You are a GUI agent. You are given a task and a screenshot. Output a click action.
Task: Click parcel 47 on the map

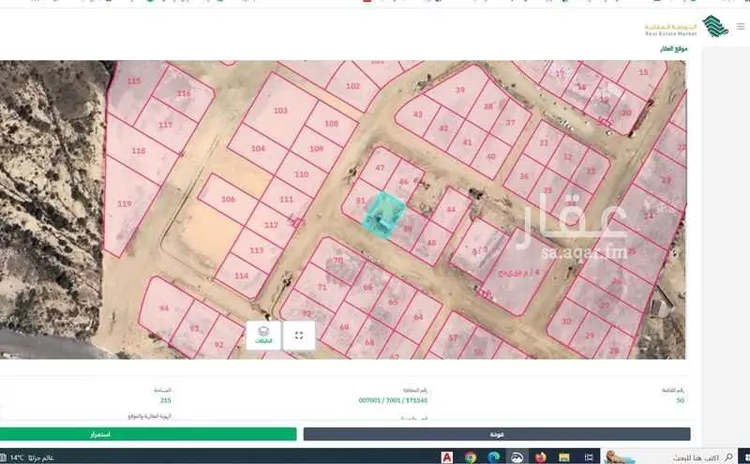(380, 167)
